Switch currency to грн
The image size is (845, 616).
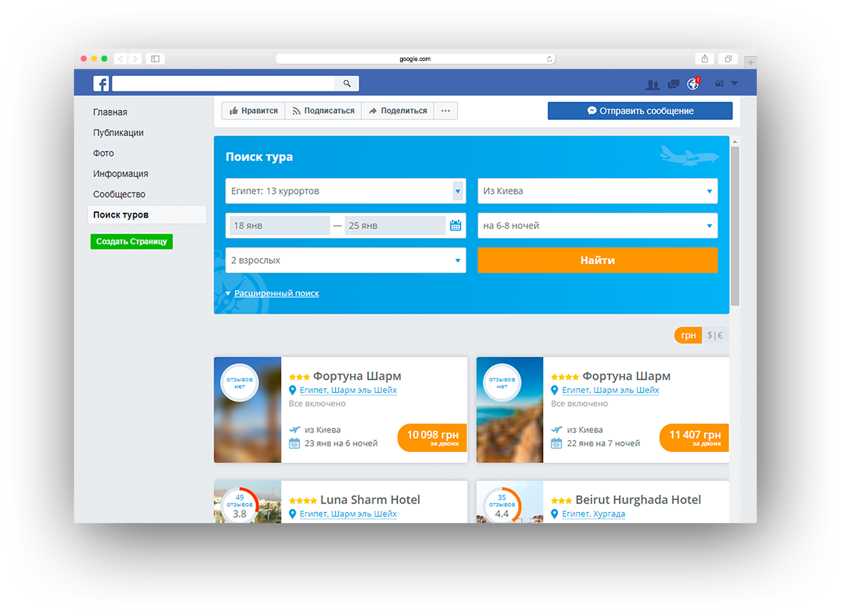coord(688,335)
